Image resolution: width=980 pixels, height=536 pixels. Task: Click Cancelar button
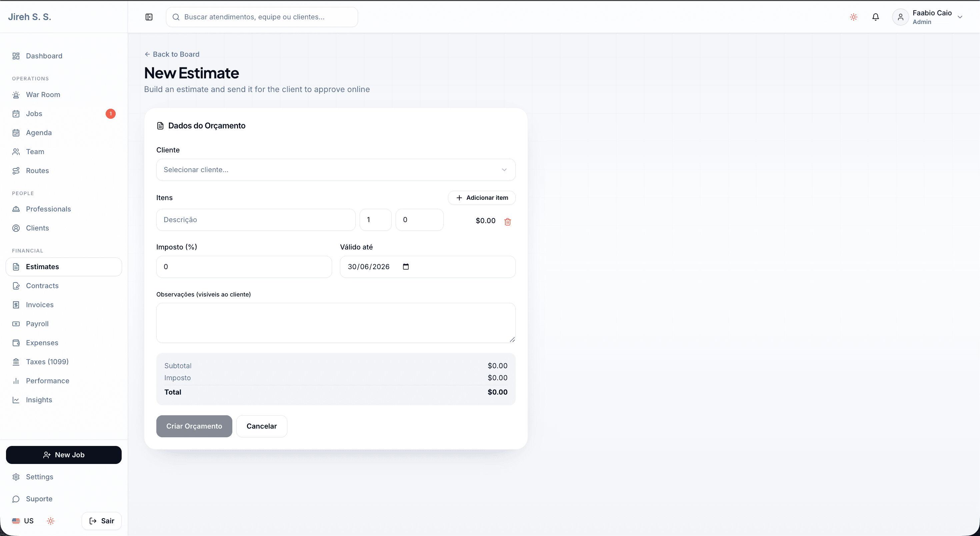[x=262, y=426]
